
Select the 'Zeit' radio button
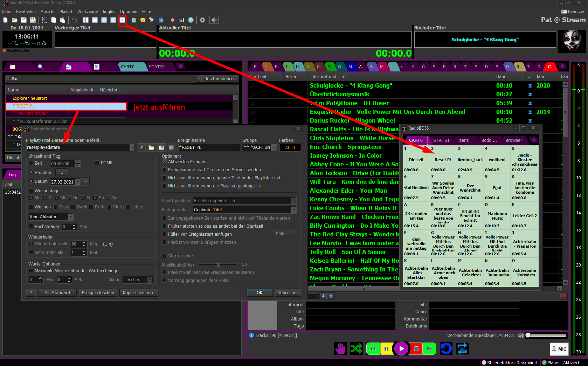click(x=31, y=163)
